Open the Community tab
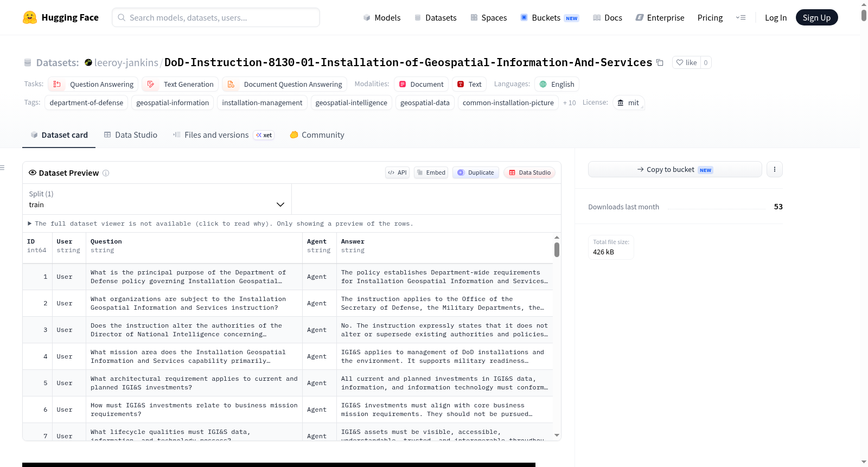 (x=317, y=135)
